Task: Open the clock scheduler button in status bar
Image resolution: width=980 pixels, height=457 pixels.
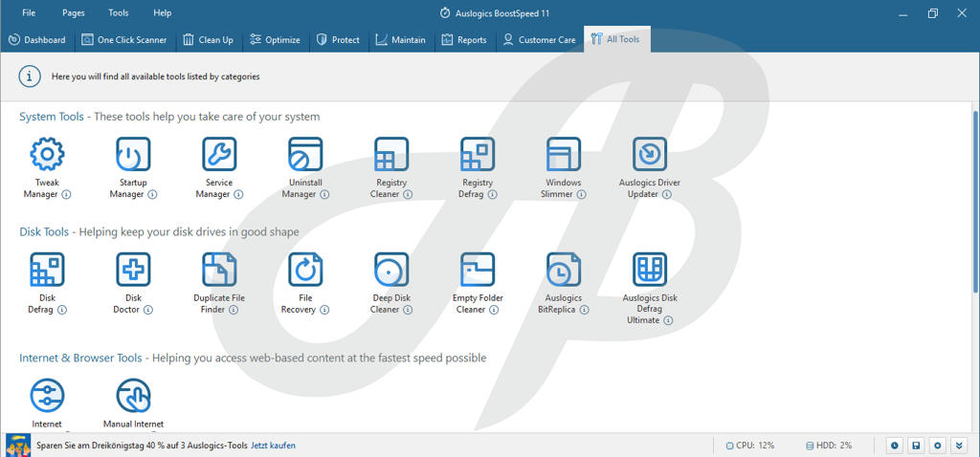Action: click(x=894, y=446)
